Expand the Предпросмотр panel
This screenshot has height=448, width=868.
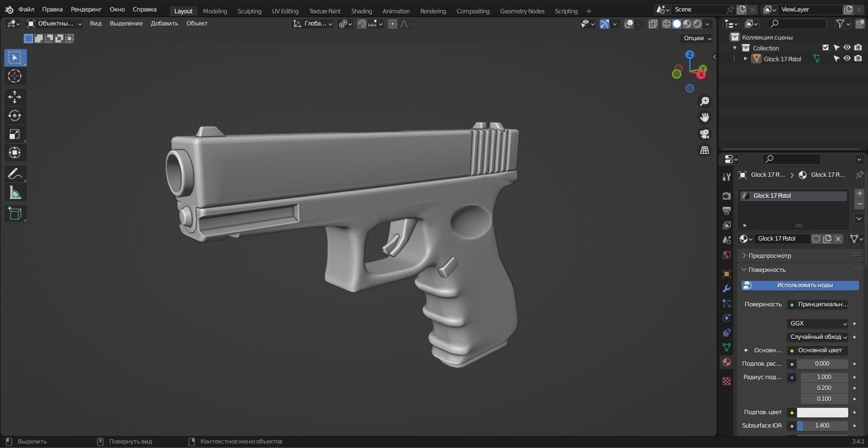click(801, 255)
